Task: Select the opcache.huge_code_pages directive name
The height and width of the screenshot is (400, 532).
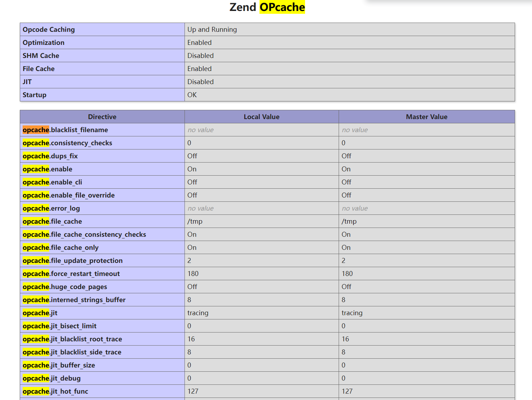Action: point(65,287)
